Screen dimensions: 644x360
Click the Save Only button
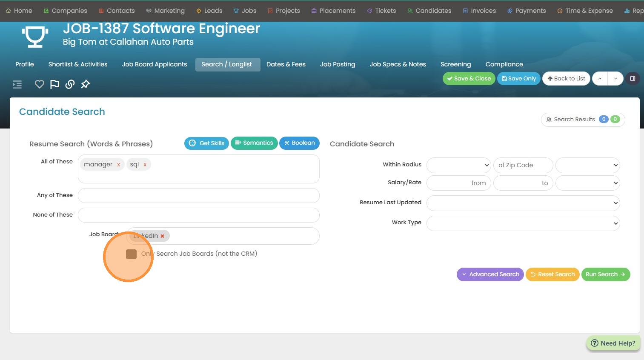coord(519,79)
